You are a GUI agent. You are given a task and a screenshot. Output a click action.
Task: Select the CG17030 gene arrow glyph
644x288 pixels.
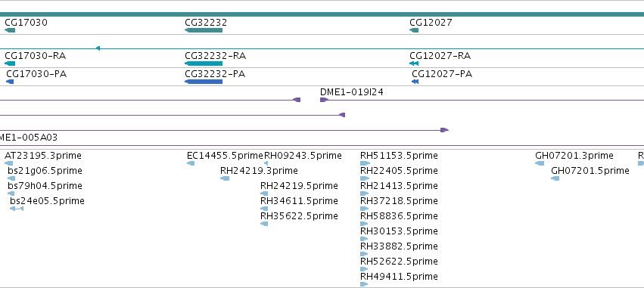point(10,30)
